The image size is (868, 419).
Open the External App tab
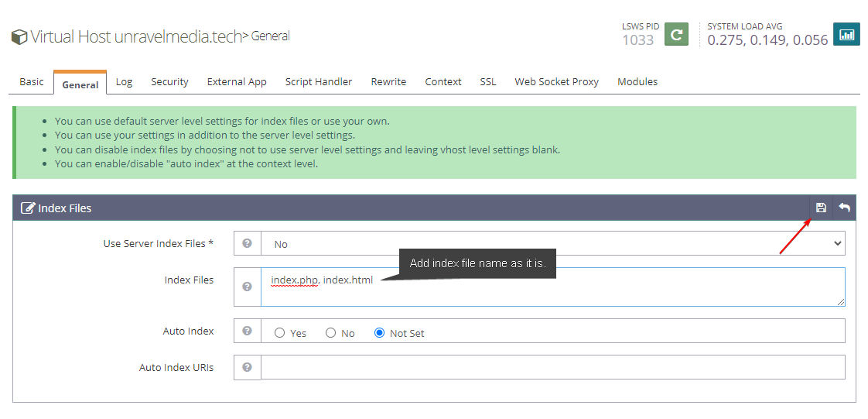coord(237,81)
